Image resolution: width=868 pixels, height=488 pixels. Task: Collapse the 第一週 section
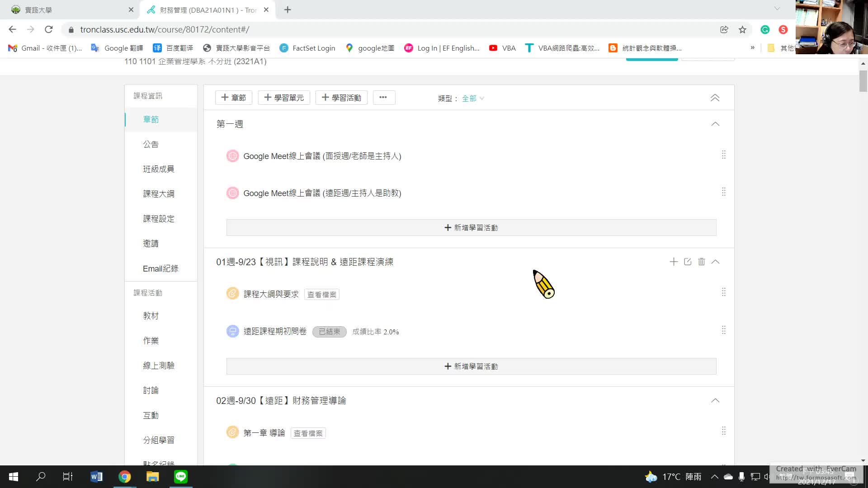pyautogui.click(x=715, y=124)
